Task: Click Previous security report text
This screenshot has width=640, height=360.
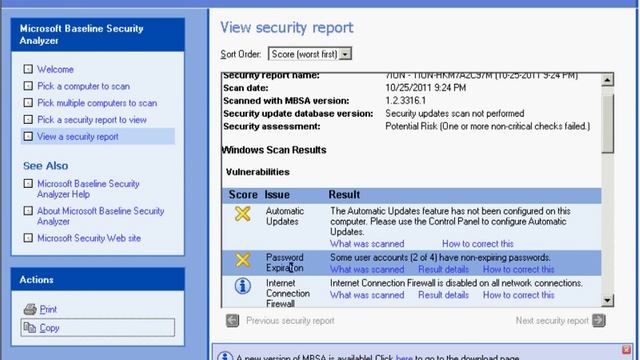Action: coord(290,321)
